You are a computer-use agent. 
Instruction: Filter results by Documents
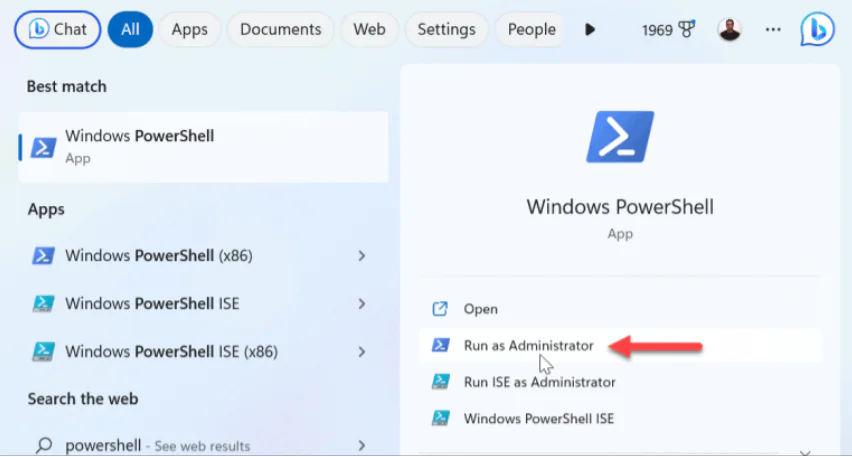click(280, 29)
